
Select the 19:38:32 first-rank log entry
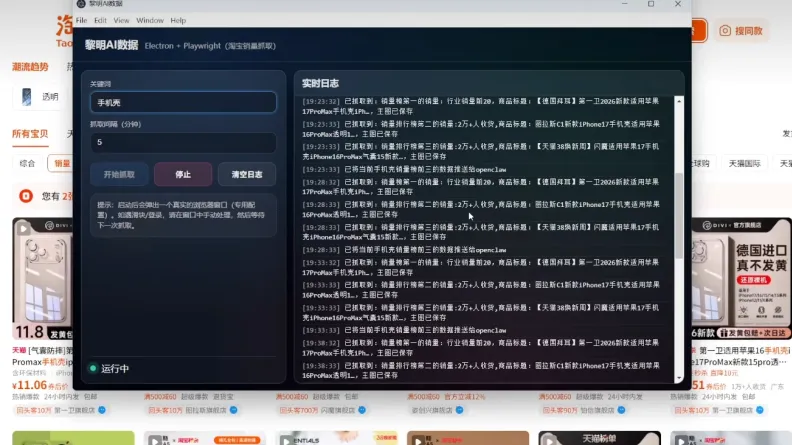pyautogui.click(x=480, y=348)
